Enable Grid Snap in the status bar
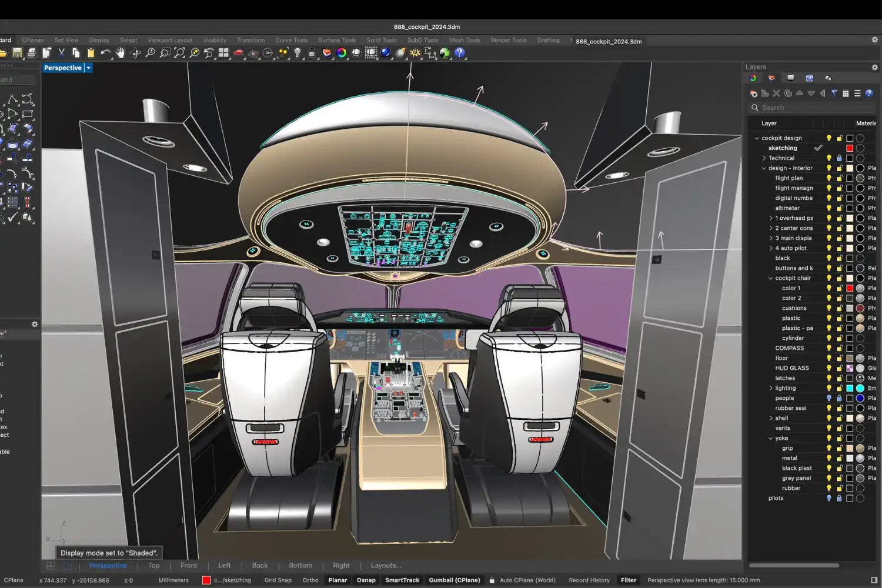882x588 pixels. click(x=278, y=580)
